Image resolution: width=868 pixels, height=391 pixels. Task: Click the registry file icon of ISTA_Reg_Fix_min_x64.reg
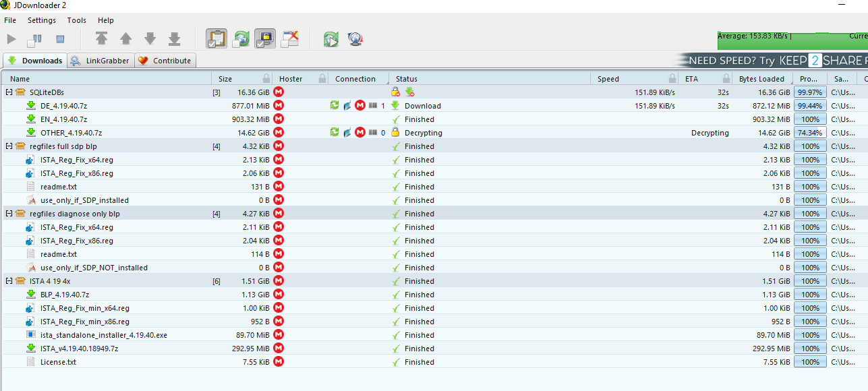click(x=30, y=308)
